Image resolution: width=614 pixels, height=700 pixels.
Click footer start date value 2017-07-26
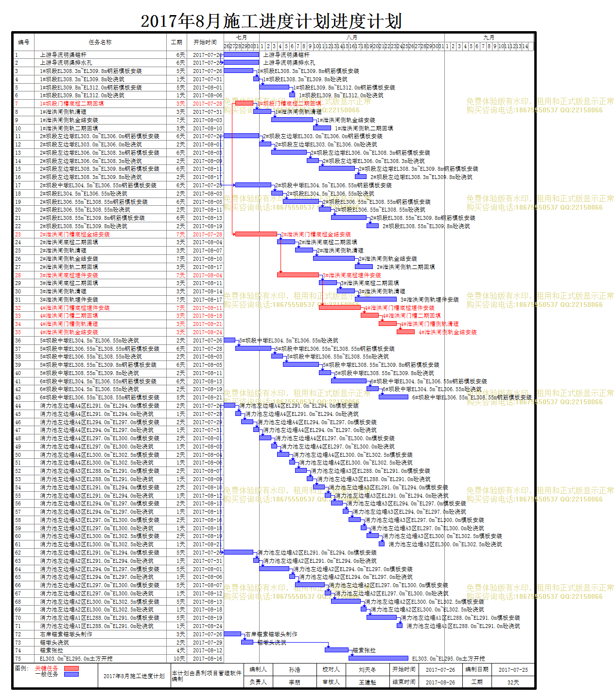tap(440, 669)
